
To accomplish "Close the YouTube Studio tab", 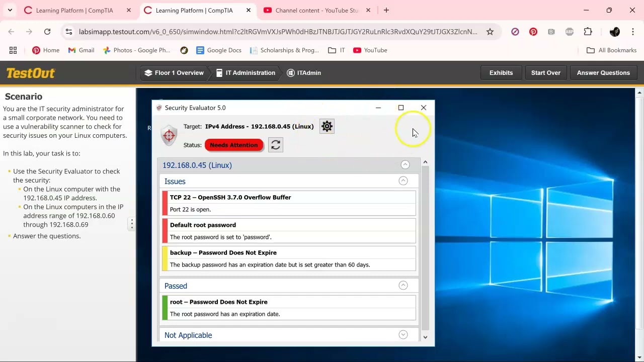I will click(x=368, y=10).
